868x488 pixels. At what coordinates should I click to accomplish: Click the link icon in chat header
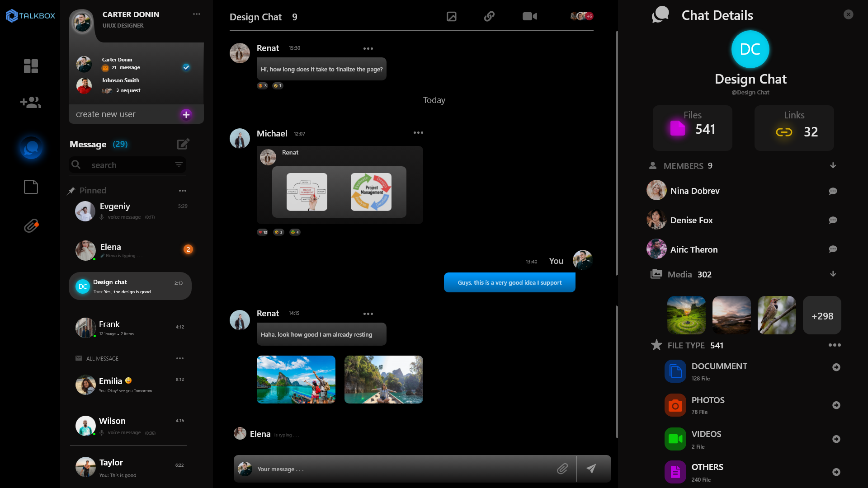pyautogui.click(x=489, y=16)
